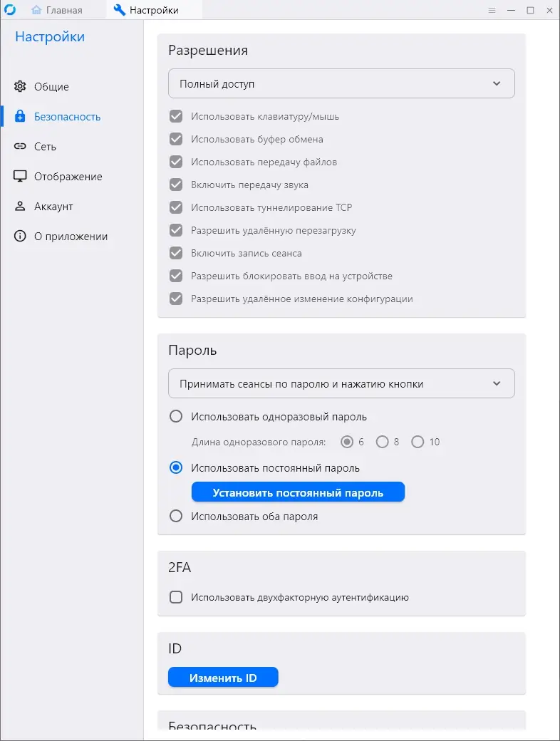Click the lock icon for Безопасность
The height and width of the screenshot is (741, 560).
point(20,117)
